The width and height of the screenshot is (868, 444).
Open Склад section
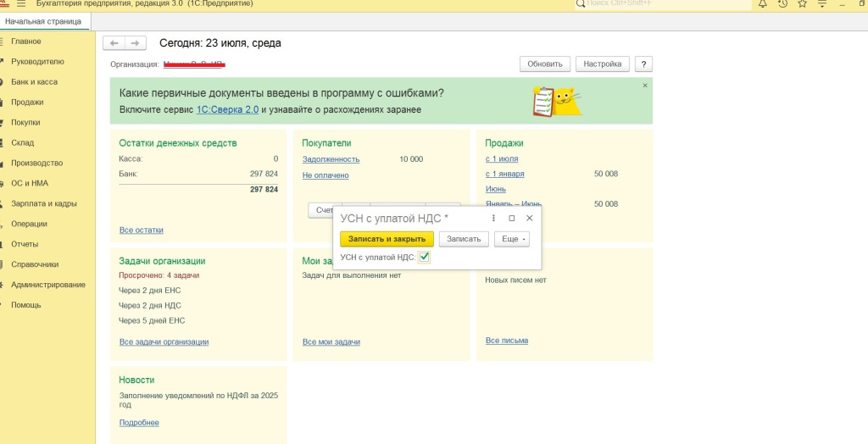coord(23,143)
